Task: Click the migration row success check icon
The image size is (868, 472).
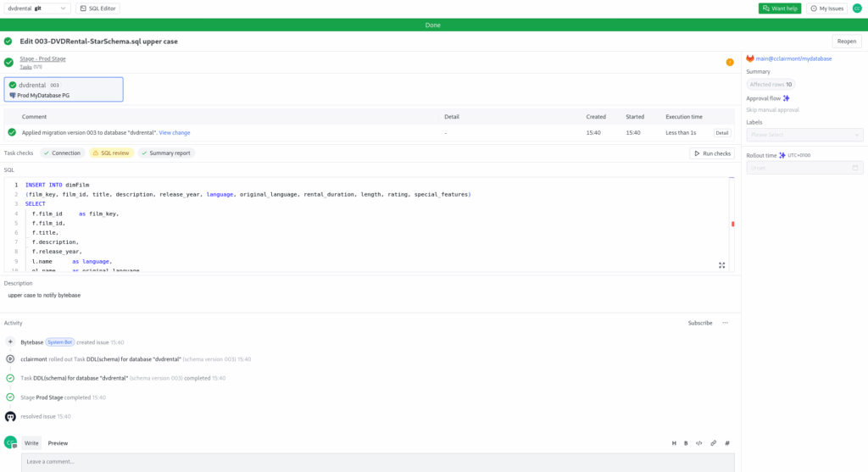Action: tap(12, 133)
